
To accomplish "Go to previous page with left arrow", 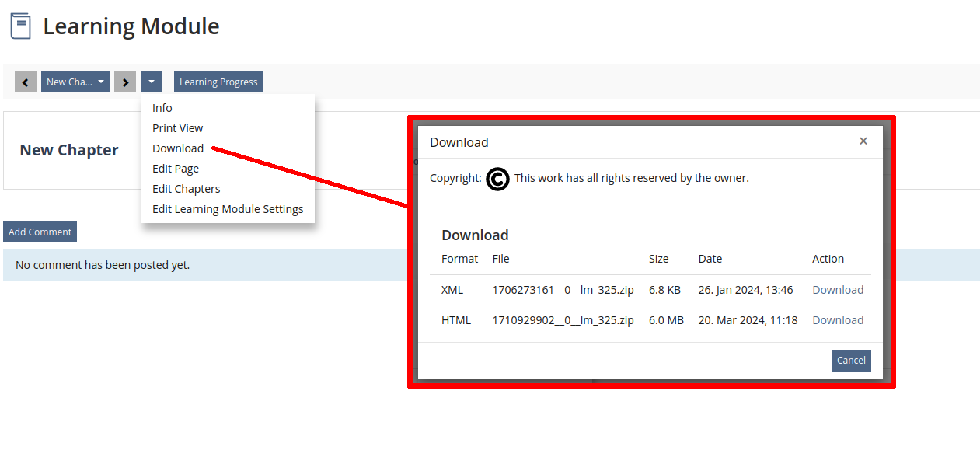I will click(26, 82).
